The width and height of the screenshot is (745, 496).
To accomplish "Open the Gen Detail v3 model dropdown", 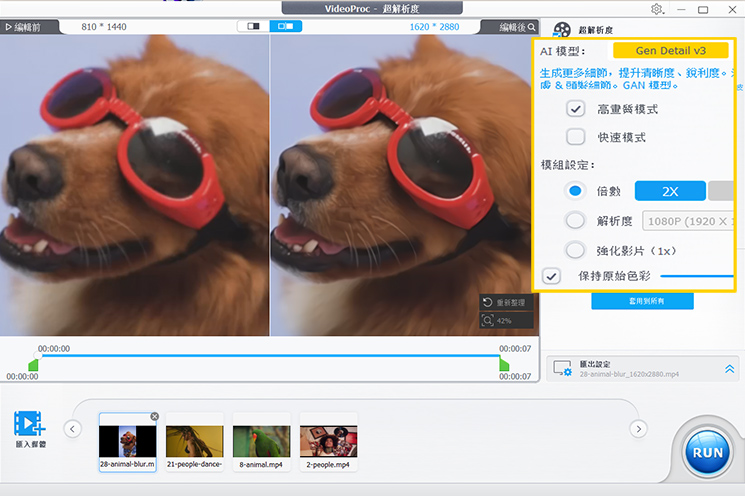I will (x=670, y=50).
